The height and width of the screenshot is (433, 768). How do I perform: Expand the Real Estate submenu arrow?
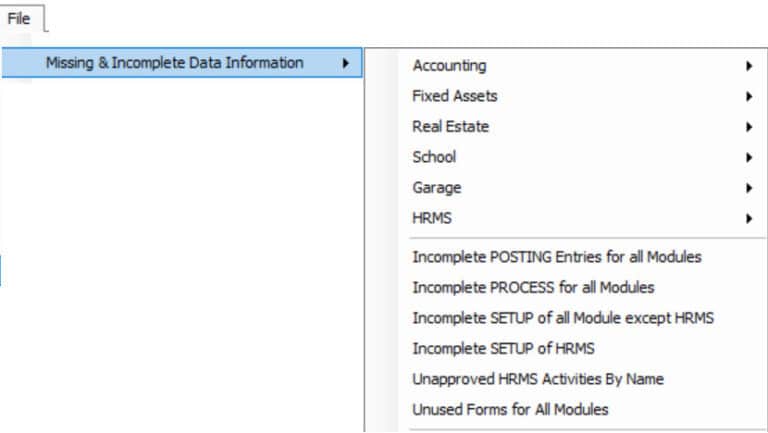[x=748, y=127]
